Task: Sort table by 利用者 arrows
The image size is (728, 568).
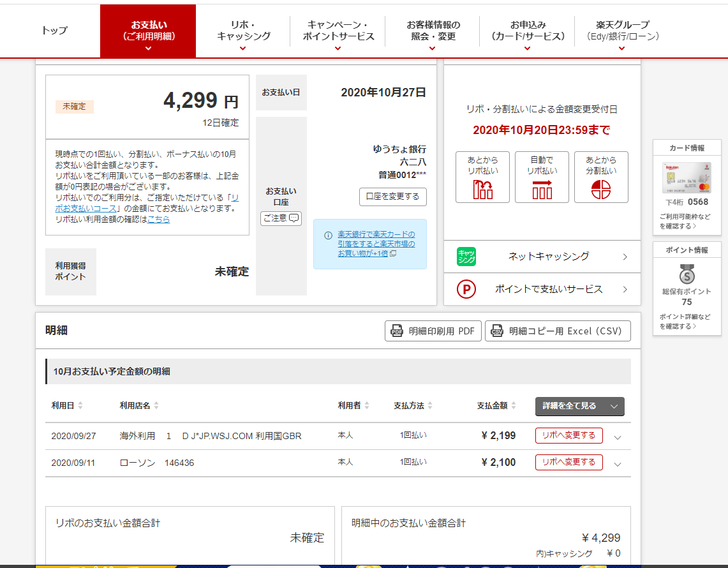Action: (367, 405)
